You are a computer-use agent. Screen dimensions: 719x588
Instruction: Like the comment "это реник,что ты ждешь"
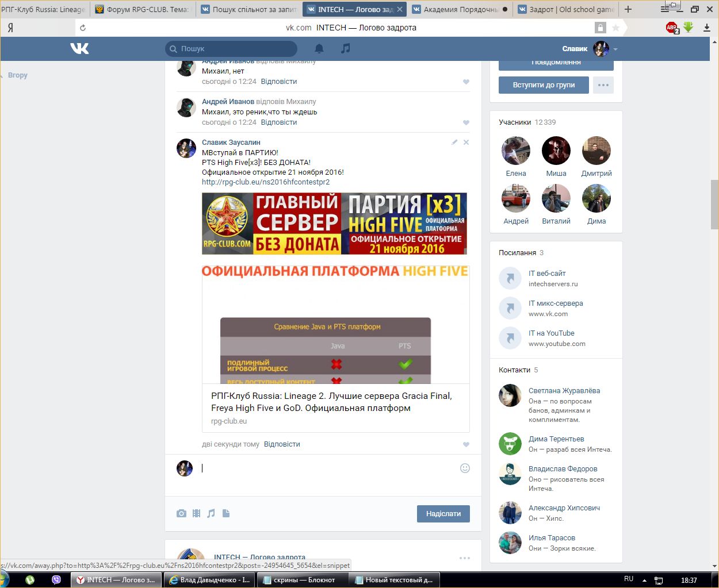click(466, 122)
